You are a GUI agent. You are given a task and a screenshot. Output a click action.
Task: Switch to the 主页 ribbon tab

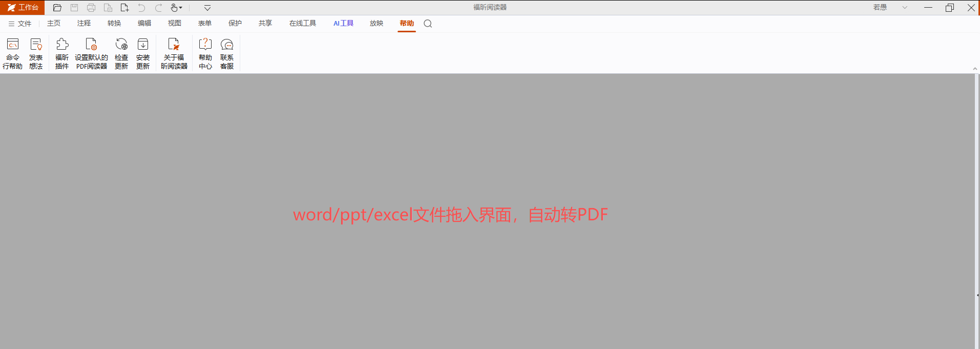pyautogui.click(x=54, y=23)
